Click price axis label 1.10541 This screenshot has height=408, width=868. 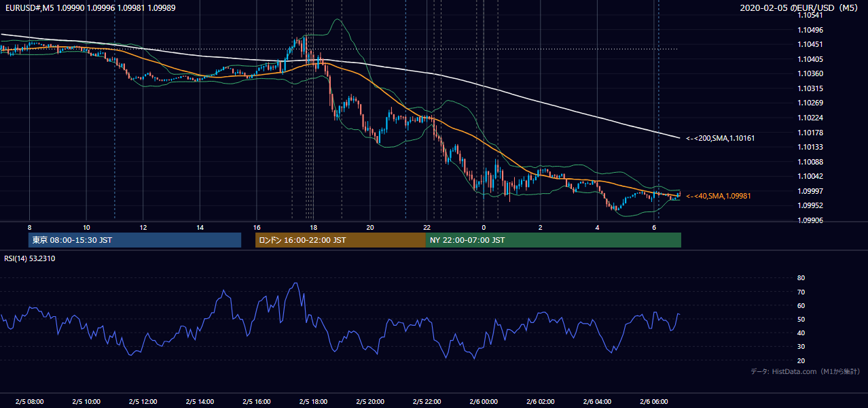pos(810,15)
